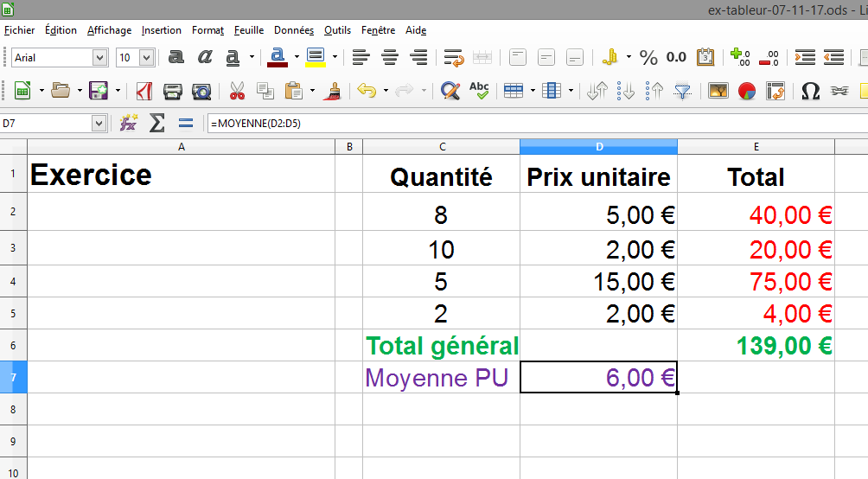
Task: Apply percent number format
Action: pos(648,57)
